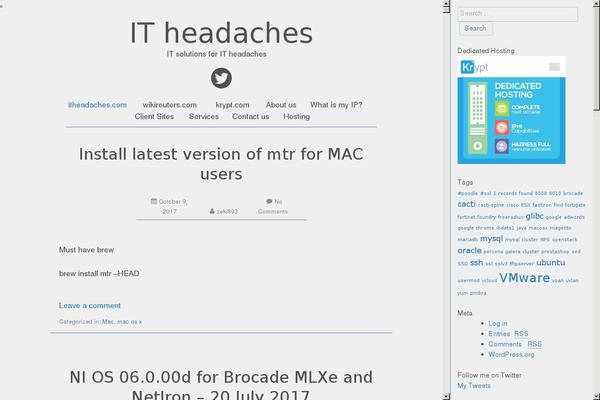This screenshot has width=600, height=400.
Task: Open the ssh tag
Action: pyautogui.click(x=476, y=263)
